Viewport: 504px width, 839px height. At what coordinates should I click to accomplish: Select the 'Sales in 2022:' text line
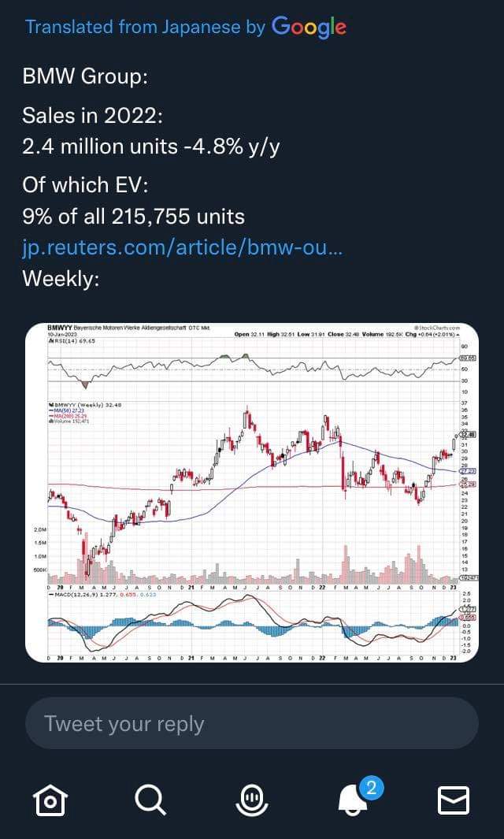click(92, 114)
